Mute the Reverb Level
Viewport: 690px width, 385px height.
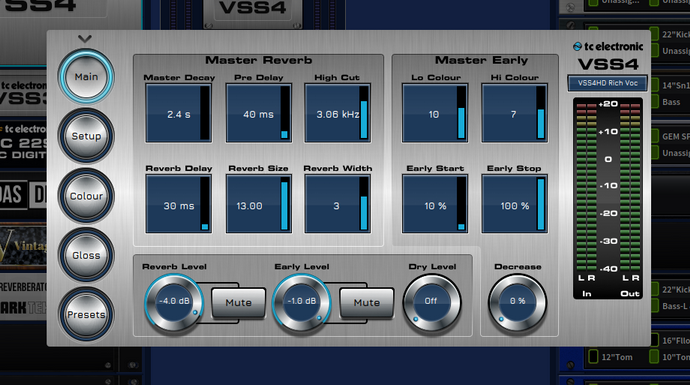point(239,303)
